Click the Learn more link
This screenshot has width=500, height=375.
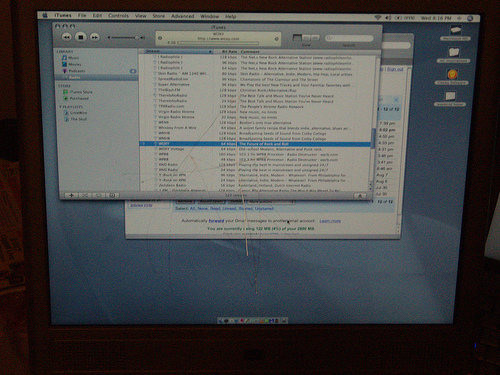coord(330,221)
